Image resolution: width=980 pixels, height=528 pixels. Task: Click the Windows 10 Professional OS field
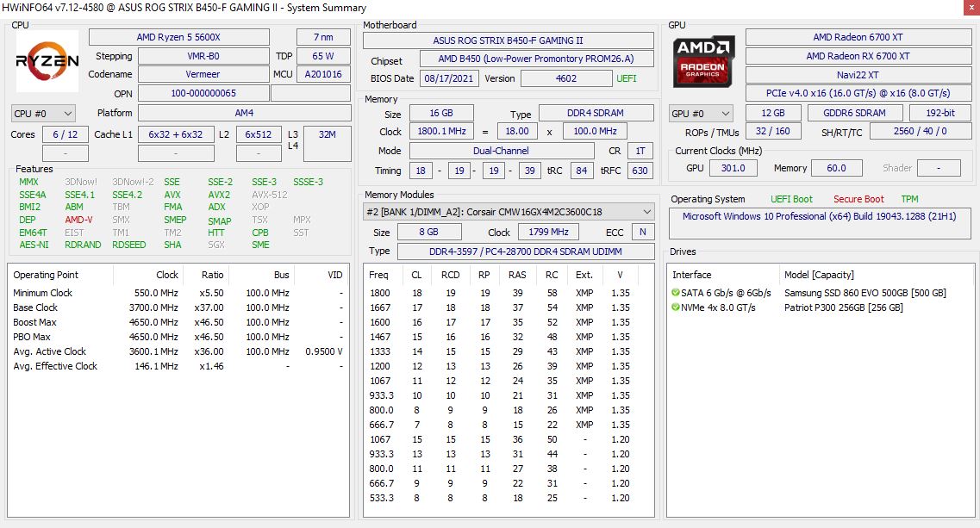click(x=820, y=224)
